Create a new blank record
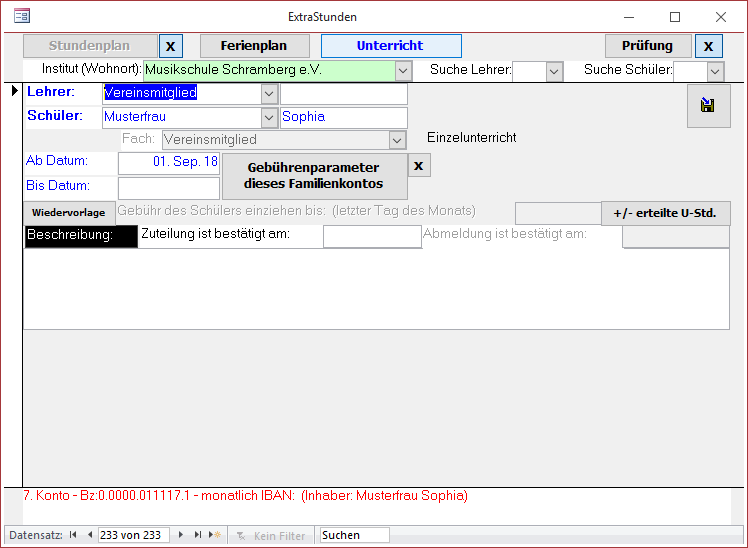The width and height of the screenshot is (748, 548). point(214,536)
